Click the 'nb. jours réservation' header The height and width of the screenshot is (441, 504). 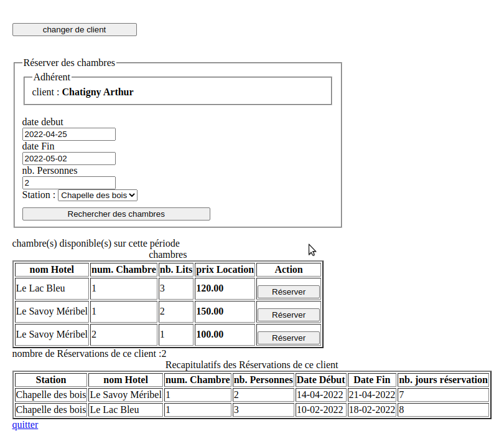443,379
